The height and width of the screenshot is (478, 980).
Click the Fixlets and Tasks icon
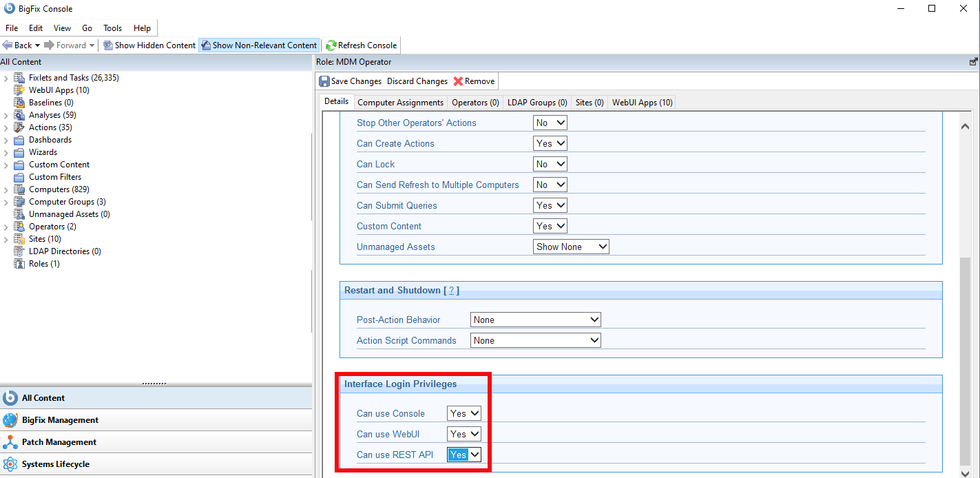coord(19,77)
